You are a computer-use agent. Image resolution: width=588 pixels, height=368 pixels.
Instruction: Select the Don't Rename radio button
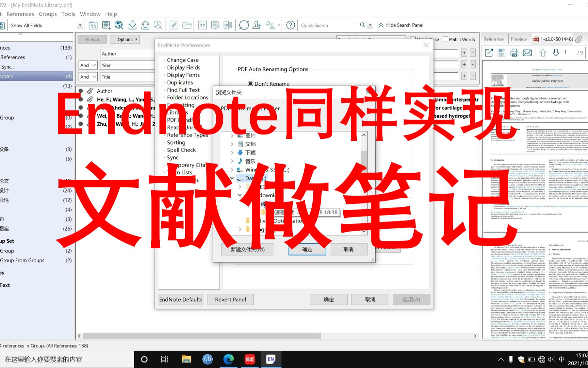250,83
